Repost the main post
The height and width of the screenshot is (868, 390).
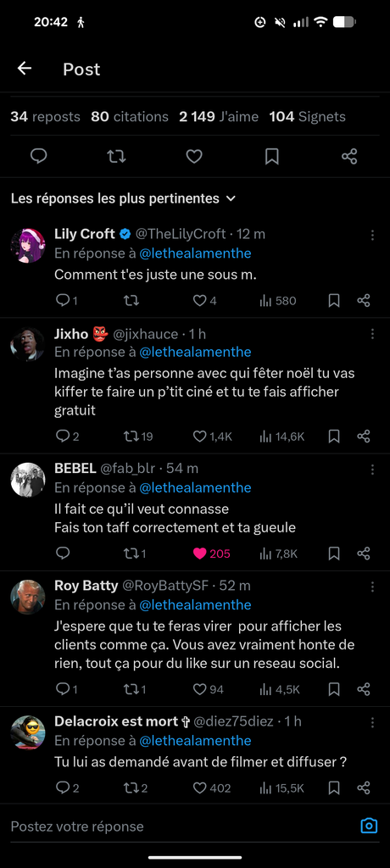point(116,157)
